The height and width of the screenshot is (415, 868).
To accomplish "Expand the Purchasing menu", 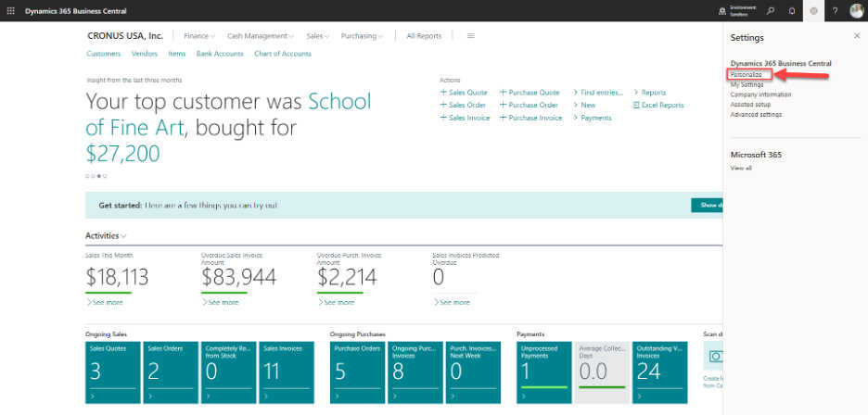I will coord(362,36).
